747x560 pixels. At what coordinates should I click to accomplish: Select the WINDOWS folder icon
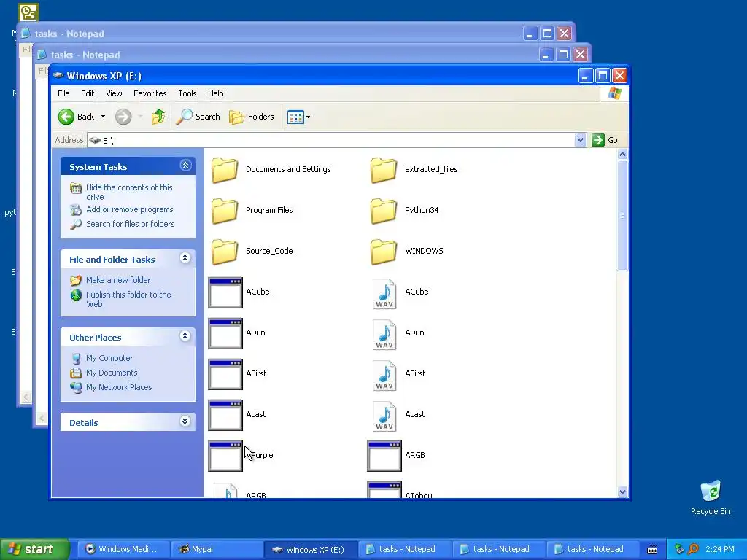point(384,252)
